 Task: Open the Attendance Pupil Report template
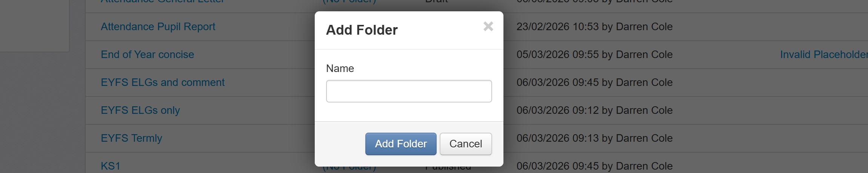pos(158,27)
